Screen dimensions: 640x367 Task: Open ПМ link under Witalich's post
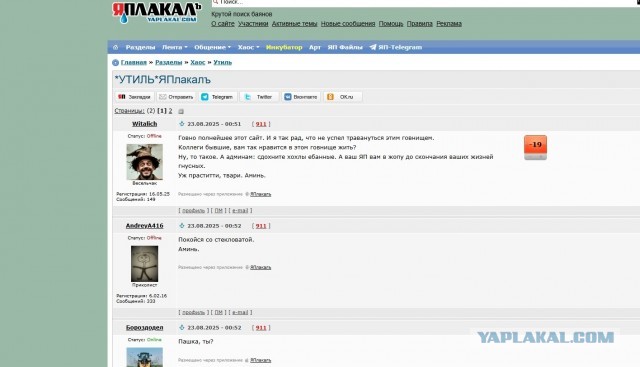(x=219, y=211)
